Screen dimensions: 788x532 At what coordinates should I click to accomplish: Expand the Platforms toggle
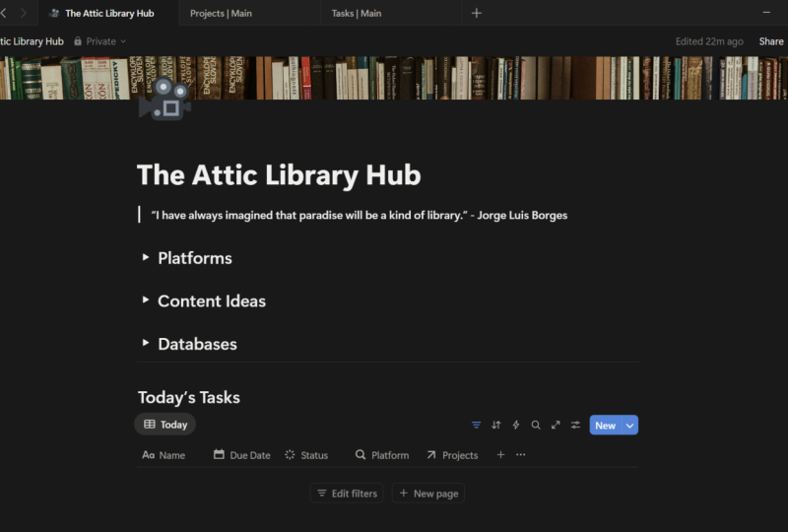click(x=145, y=257)
